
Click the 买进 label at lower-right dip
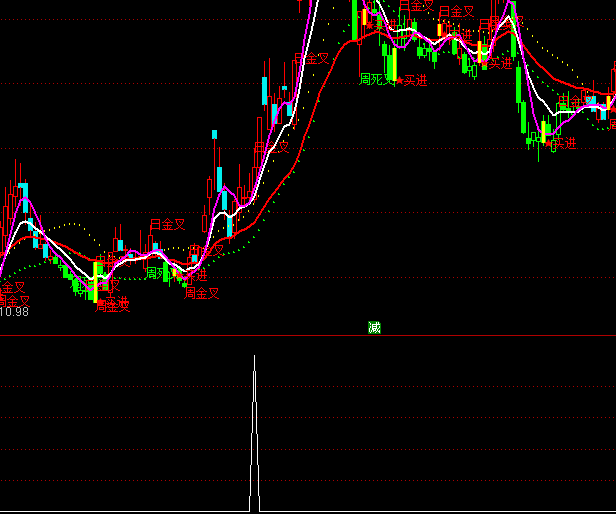point(564,144)
